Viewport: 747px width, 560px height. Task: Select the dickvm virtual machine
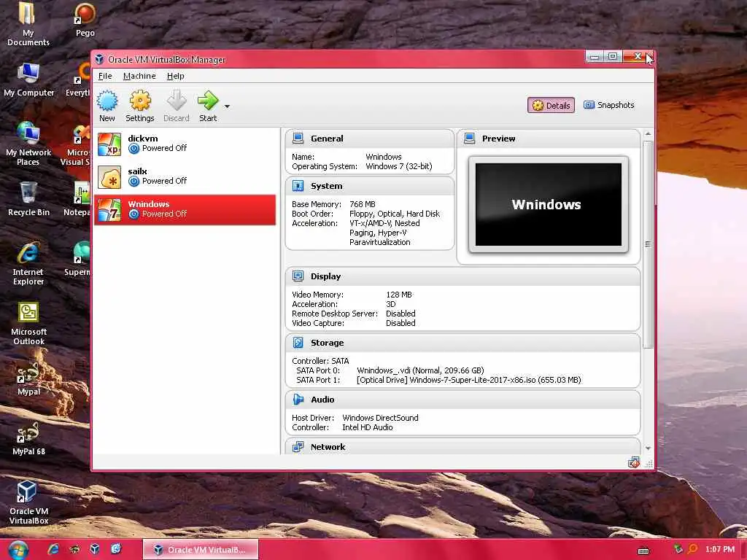coord(185,144)
